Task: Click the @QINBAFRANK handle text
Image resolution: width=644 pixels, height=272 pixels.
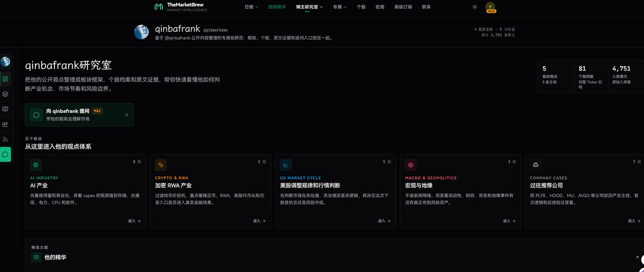Action: [216, 30]
